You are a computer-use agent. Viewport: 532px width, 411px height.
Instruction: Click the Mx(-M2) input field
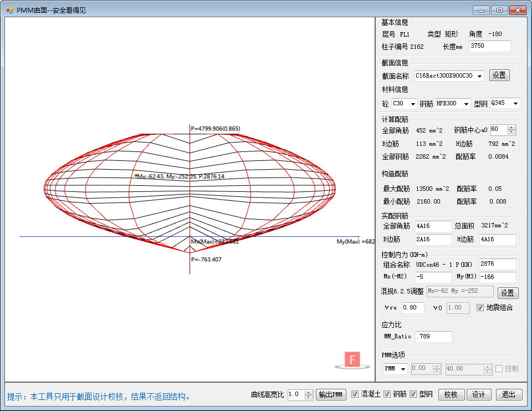point(433,277)
